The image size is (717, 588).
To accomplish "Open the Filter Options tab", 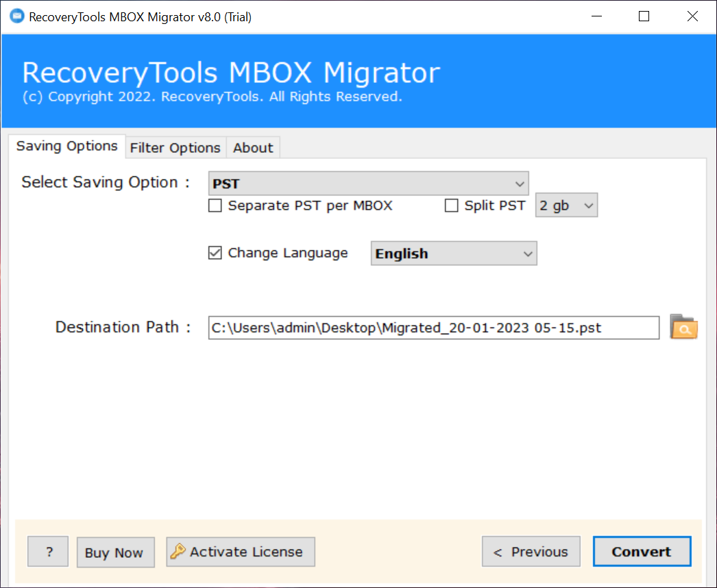I will pyautogui.click(x=175, y=148).
